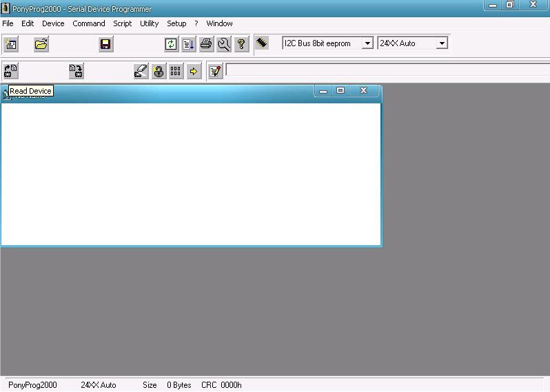Expand the 24XX Auto device type dropdown
This screenshot has width=550, height=392.
click(x=442, y=43)
